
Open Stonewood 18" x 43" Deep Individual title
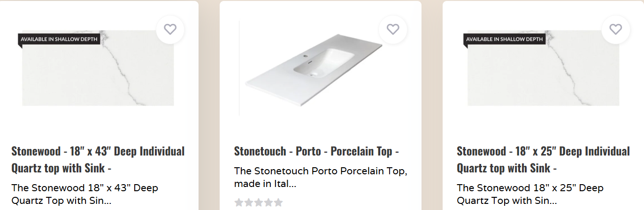tap(98, 159)
